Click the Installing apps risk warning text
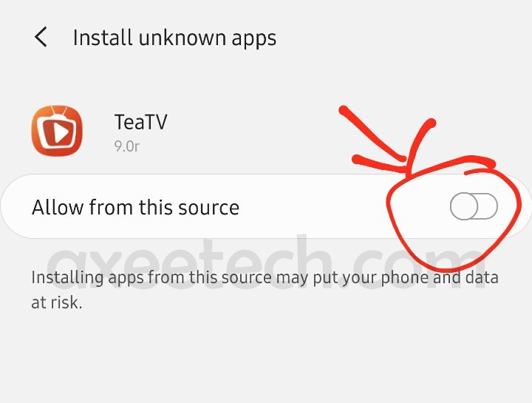 [265, 290]
